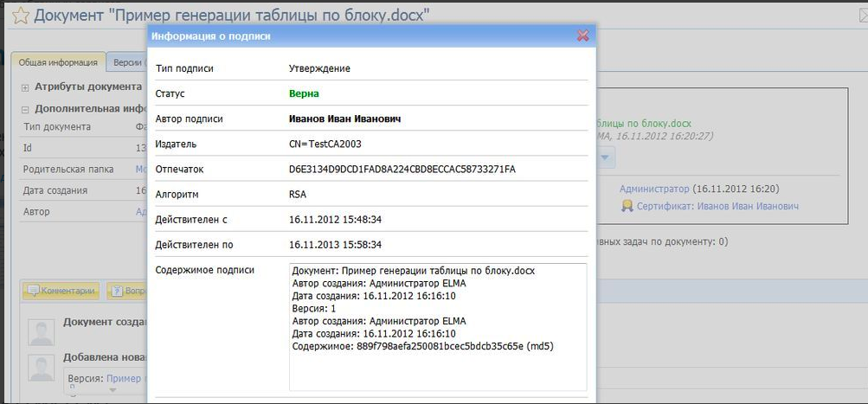Image resolution: width=868 pixels, height=404 pixels.
Task: Click the Отпечаток label
Action: pyautogui.click(x=179, y=170)
